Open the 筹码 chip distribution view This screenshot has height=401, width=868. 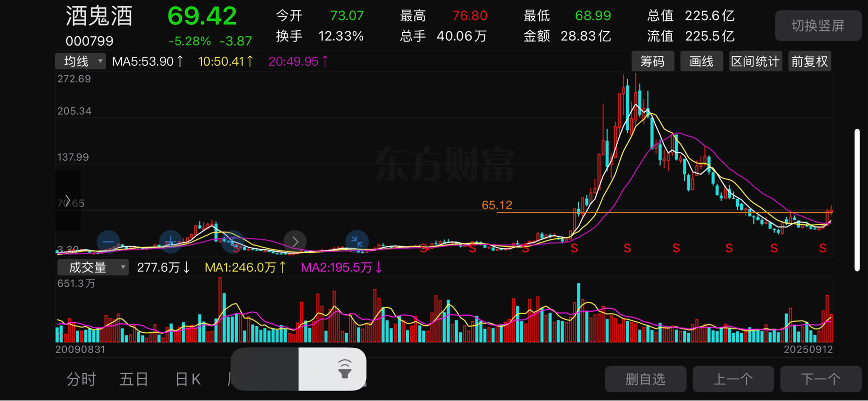click(653, 62)
